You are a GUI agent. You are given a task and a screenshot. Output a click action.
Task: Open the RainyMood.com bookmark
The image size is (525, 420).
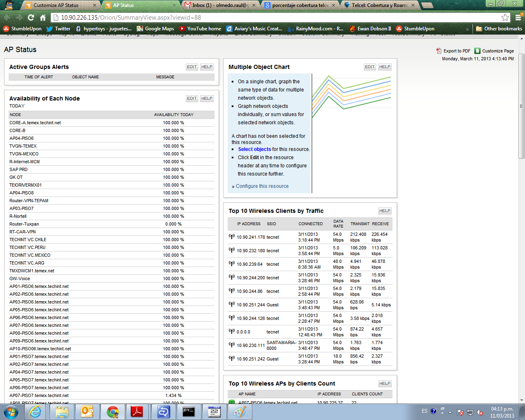tap(315, 29)
